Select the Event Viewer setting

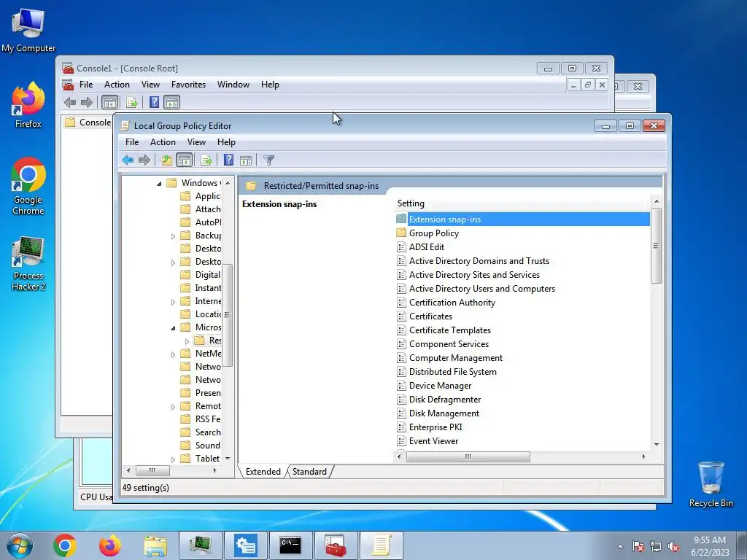433,441
